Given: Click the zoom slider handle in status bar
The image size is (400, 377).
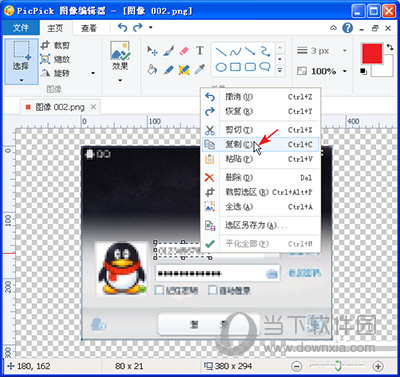Looking at the screenshot, I should click(x=338, y=366).
